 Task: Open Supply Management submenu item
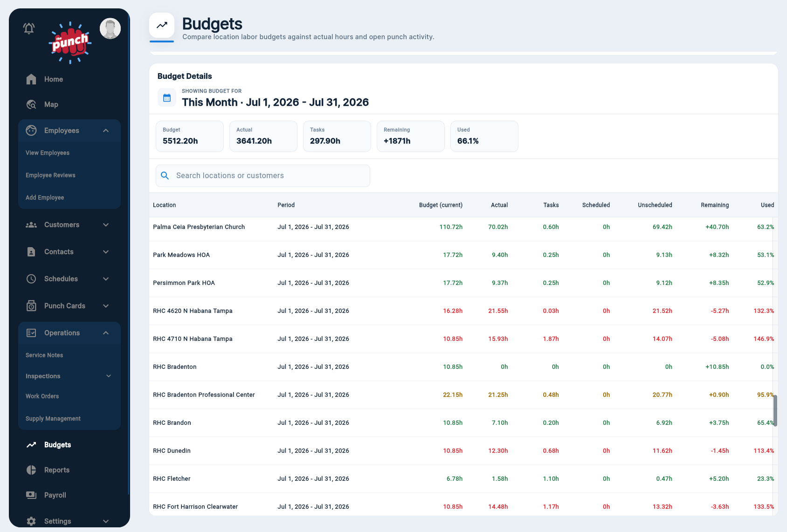pos(53,419)
